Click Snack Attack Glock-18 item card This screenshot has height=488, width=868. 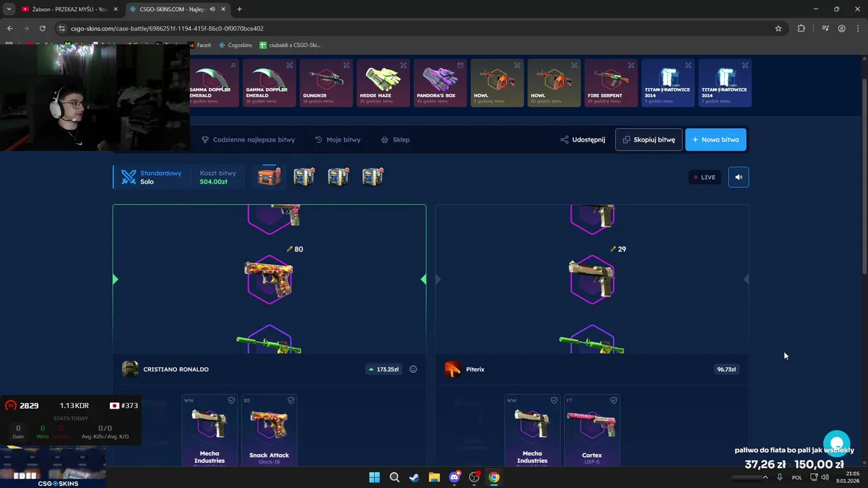click(269, 430)
